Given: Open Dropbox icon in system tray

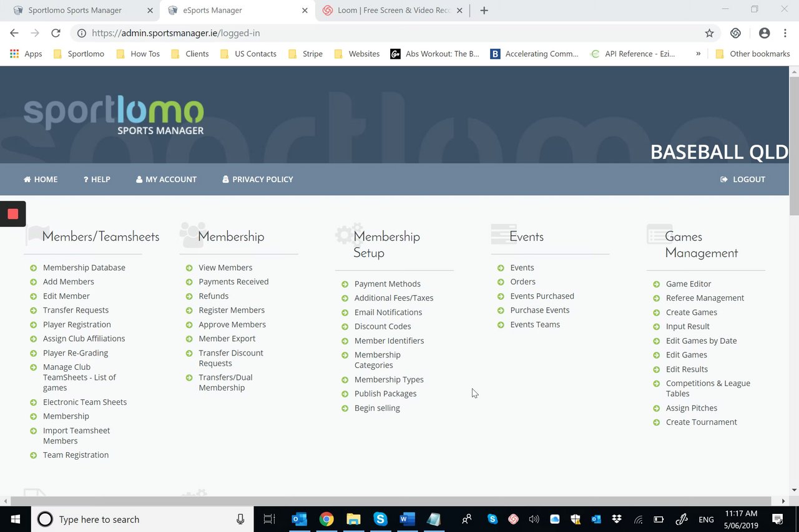Looking at the screenshot, I should tap(617, 519).
